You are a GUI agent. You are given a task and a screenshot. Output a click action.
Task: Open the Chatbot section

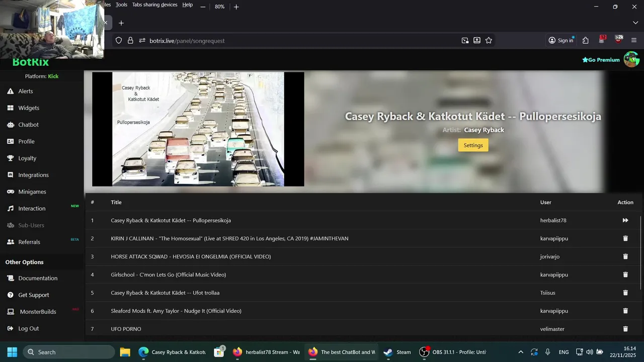click(x=28, y=125)
